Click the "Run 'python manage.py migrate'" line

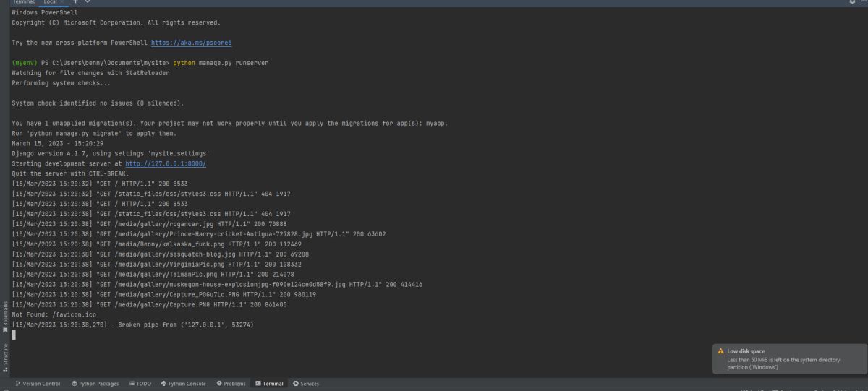point(94,133)
